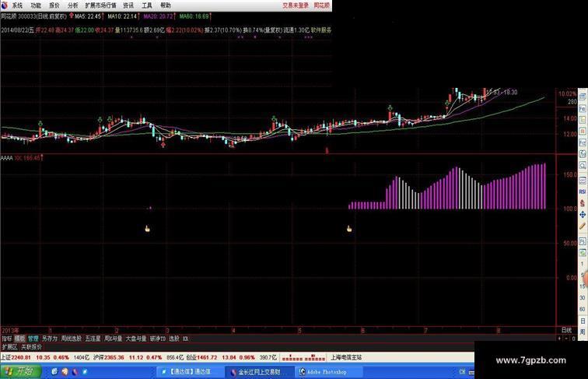Click the MA60 indicator label
Viewport: 588px width, 379px height.
tap(194, 16)
